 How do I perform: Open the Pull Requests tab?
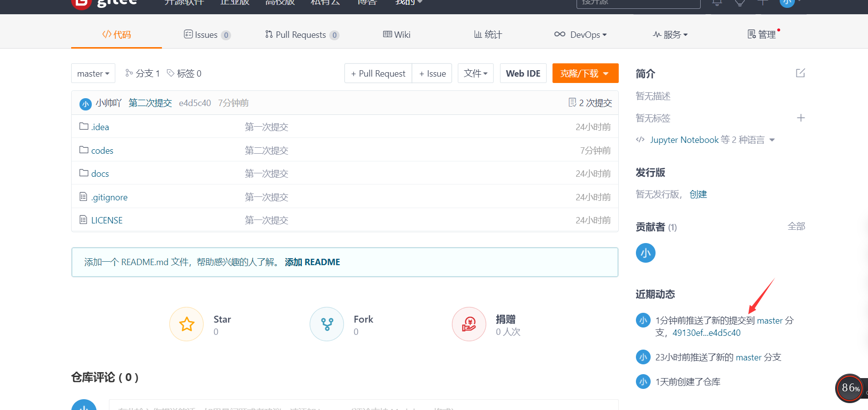point(302,34)
